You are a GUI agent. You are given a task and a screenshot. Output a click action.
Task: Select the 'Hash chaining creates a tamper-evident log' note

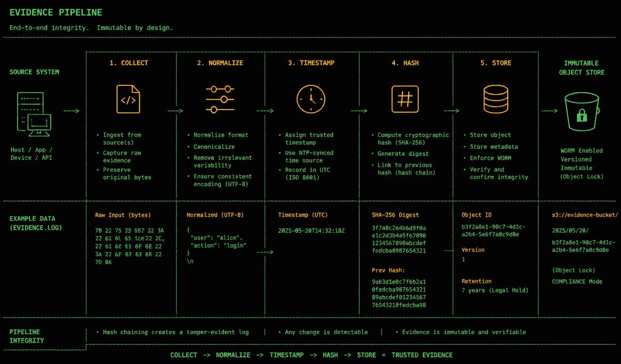(172, 332)
